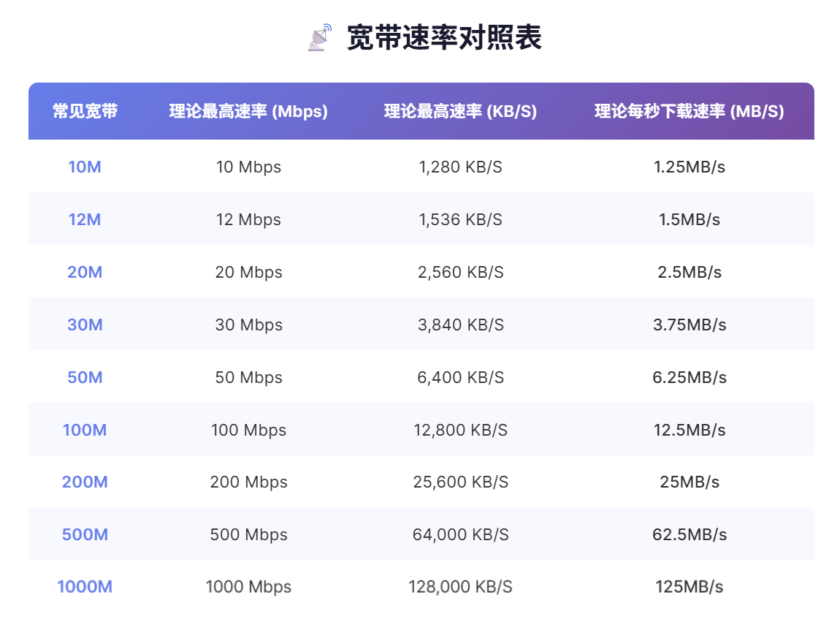Select the 理论每秒下载速率 (MB/S) column header
Viewport: 840px width, 633px height.
pyautogui.click(x=690, y=111)
